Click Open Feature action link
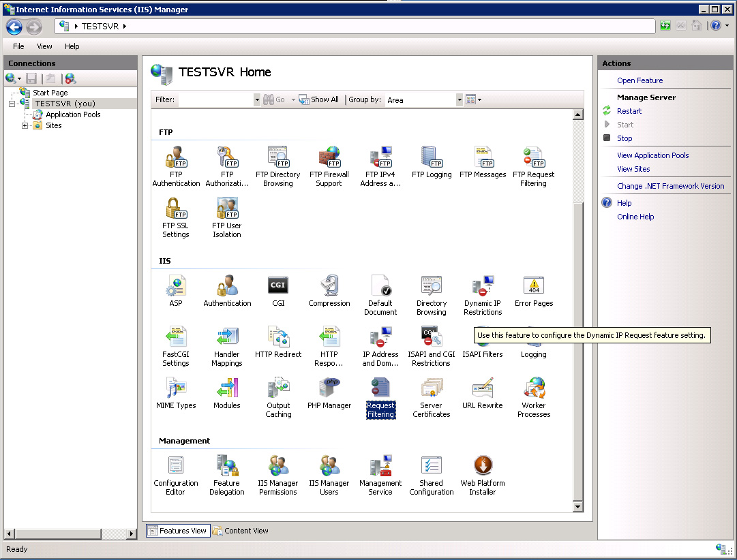737x560 pixels. [x=640, y=80]
